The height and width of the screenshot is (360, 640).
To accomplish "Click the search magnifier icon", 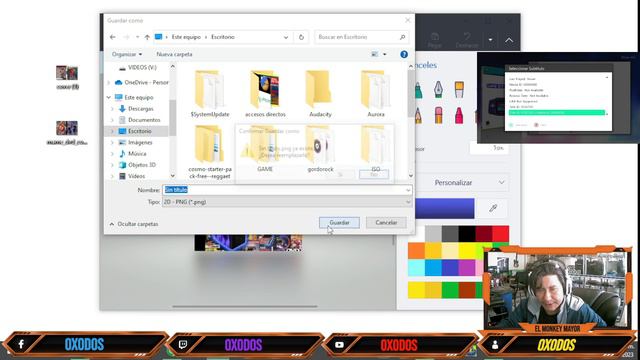I will click(402, 37).
